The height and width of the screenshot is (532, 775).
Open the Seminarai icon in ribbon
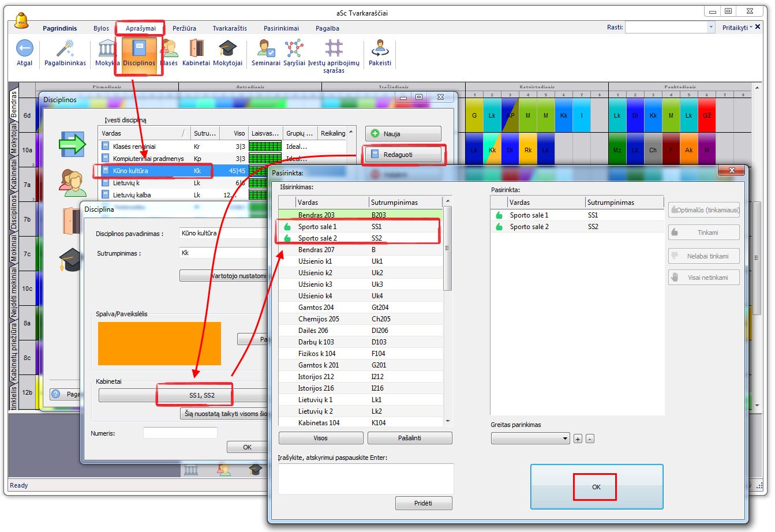(265, 49)
